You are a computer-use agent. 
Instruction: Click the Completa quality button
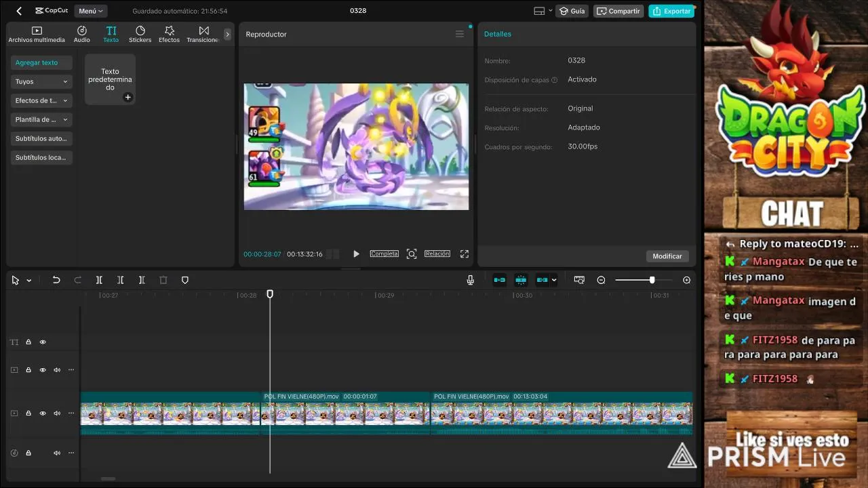(384, 253)
